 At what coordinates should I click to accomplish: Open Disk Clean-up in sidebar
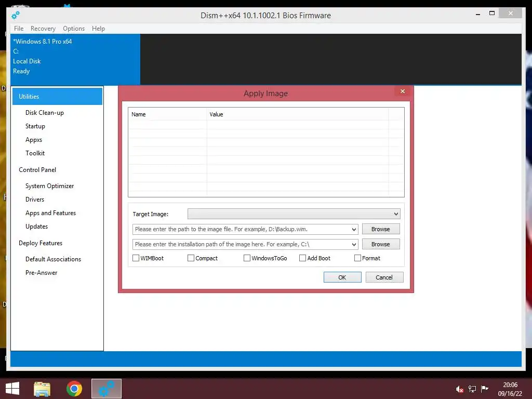point(45,113)
